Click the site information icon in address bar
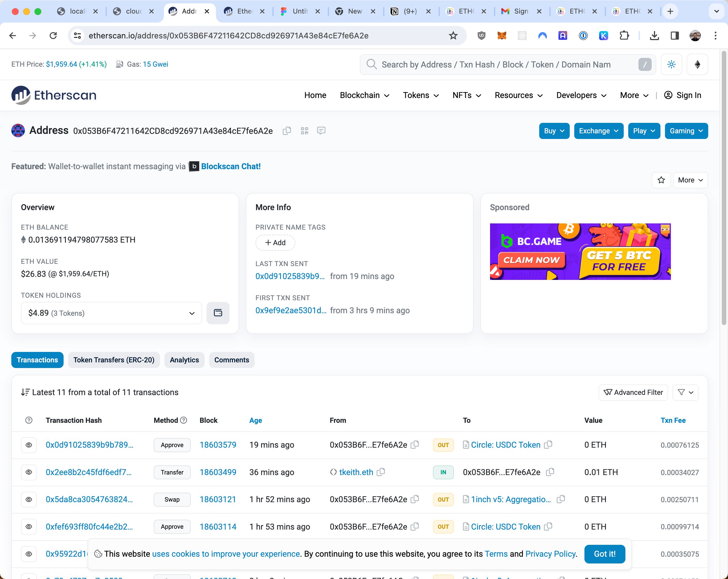The height and width of the screenshot is (579, 728). coord(77,35)
